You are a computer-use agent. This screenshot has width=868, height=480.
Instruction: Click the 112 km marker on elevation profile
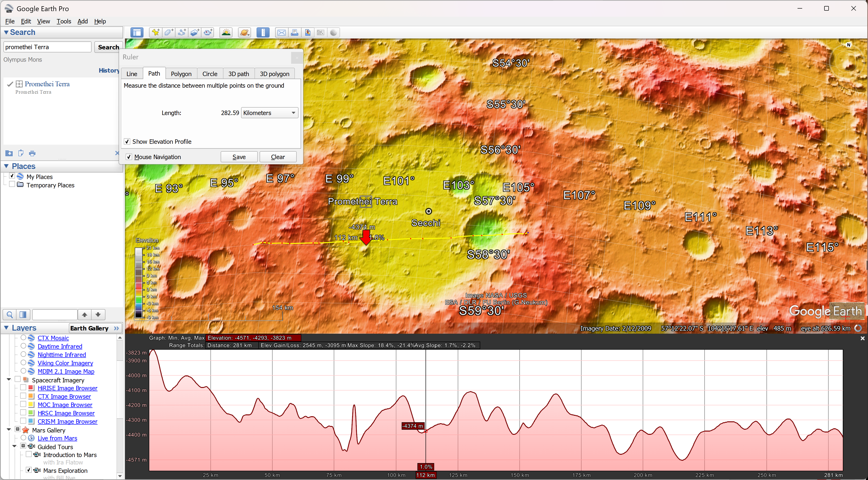426,475
